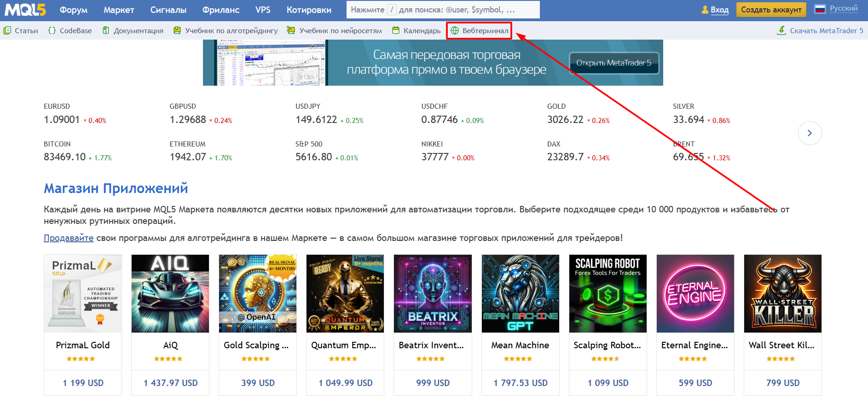Open Учебник по алготрейдингу
The width and height of the screenshot is (868, 398).
click(x=231, y=30)
